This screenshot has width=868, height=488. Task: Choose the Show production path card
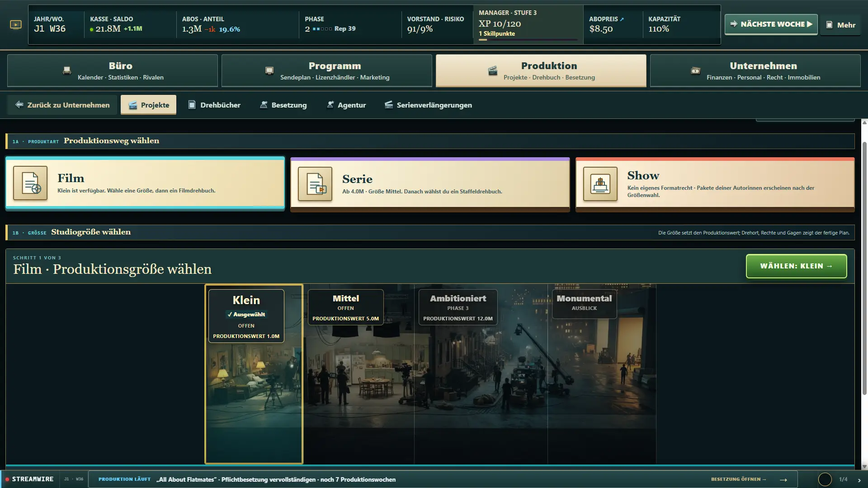pyautogui.click(x=715, y=184)
